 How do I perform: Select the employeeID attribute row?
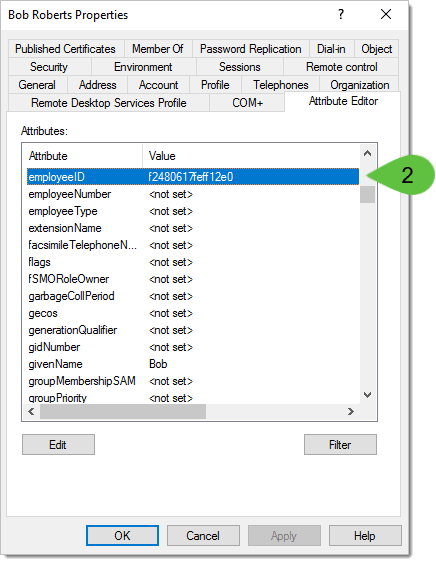(193, 177)
